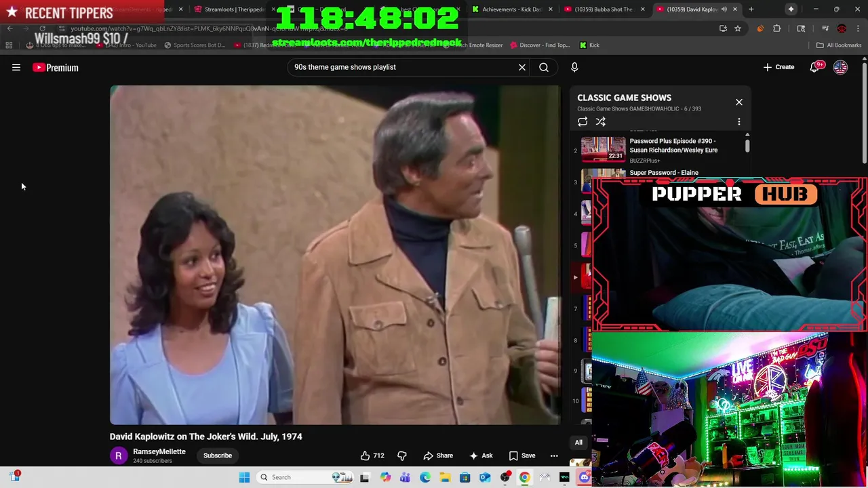Open the All Bookmarks folder
Screen dimensions: 868x488
(x=839, y=45)
